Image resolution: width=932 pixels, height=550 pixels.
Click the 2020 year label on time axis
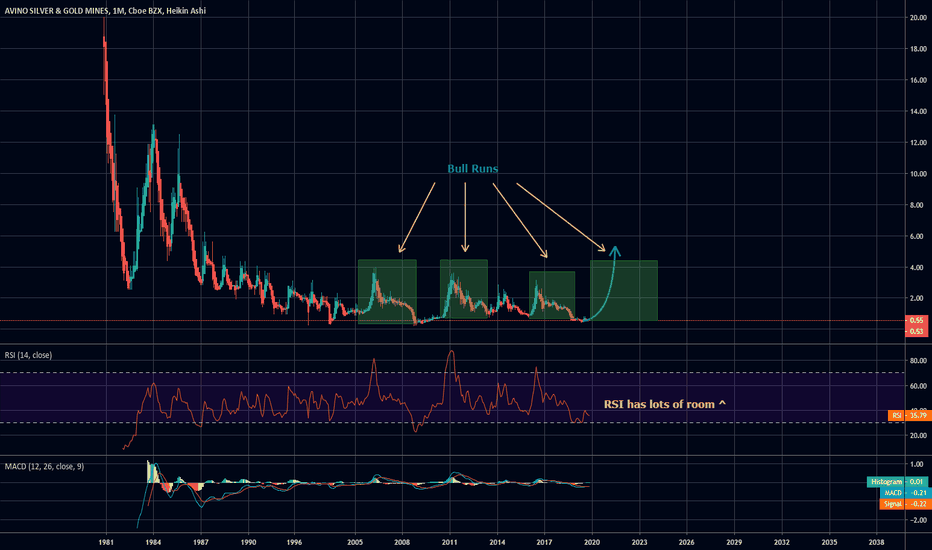tap(591, 542)
